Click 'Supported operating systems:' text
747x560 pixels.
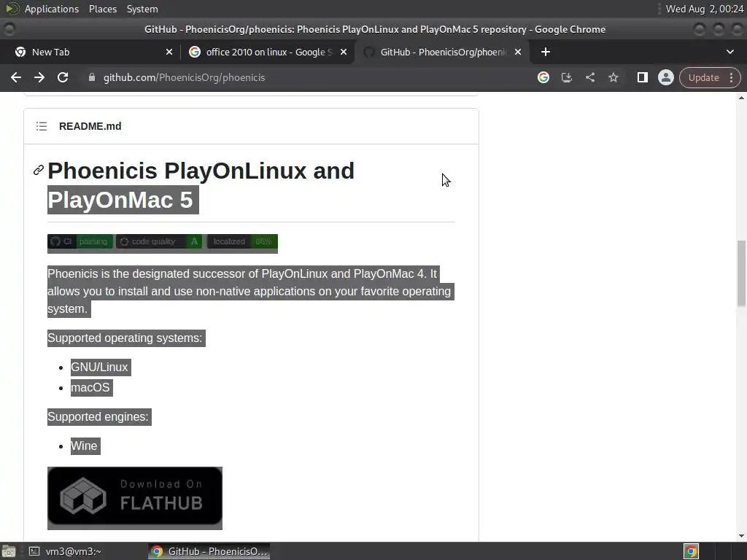click(125, 338)
